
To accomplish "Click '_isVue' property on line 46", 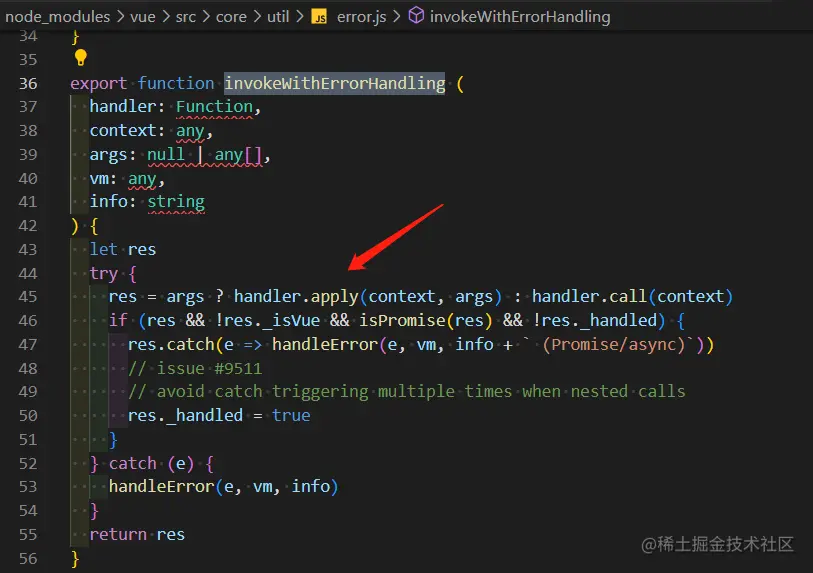I will point(291,320).
